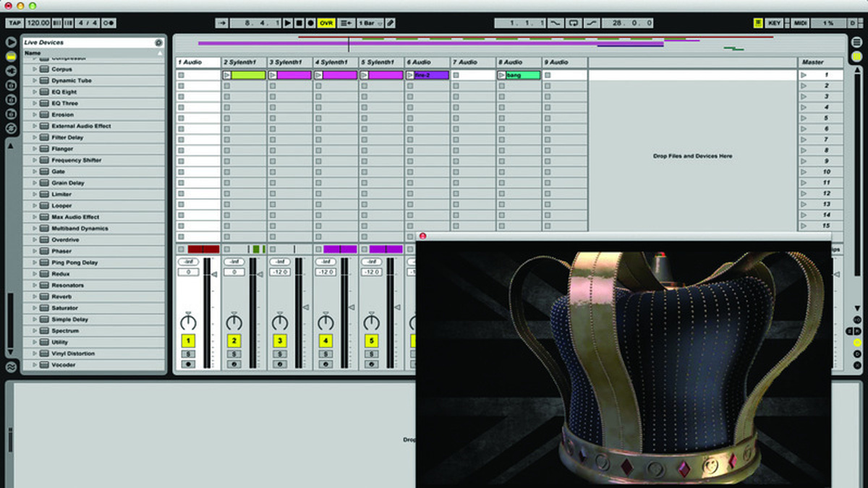Enable the KEY map mode button
868x488 pixels.
pos(775,23)
